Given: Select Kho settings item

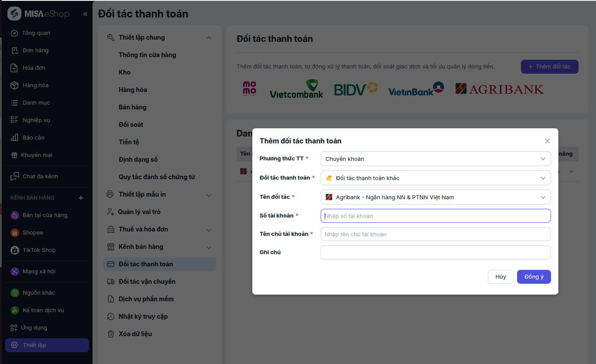Looking at the screenshot, I should (x=125, y=72).
